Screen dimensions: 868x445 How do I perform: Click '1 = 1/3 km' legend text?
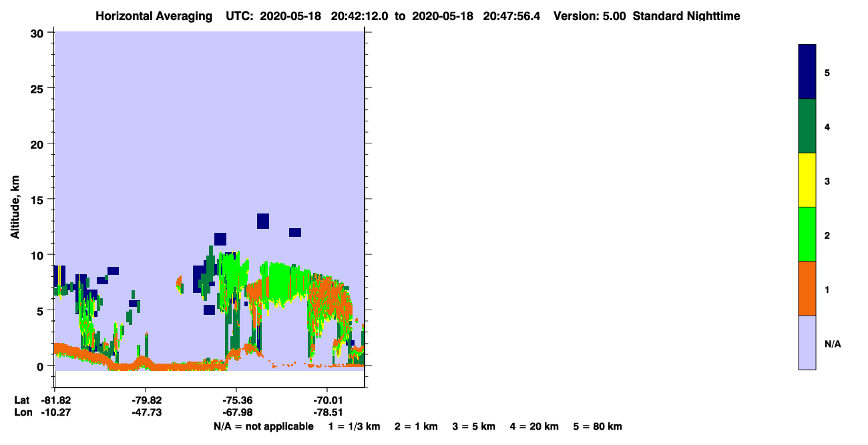(x=354, y=426)
